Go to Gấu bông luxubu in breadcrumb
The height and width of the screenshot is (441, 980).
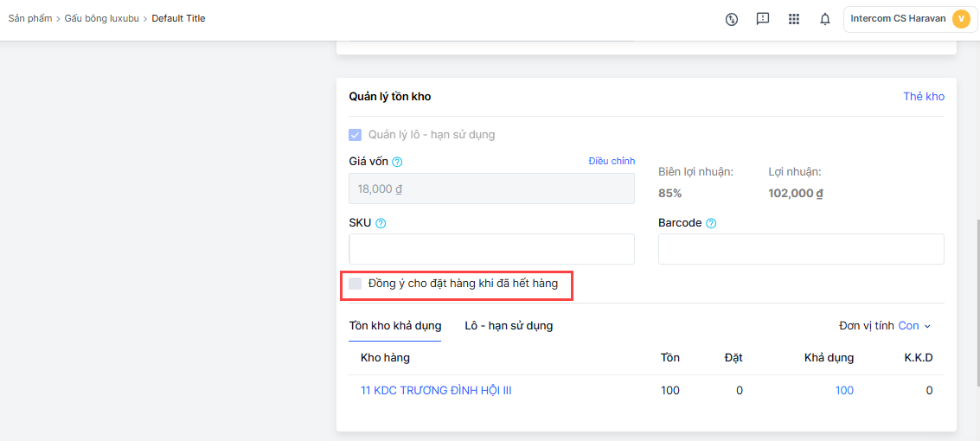[102, 19]
